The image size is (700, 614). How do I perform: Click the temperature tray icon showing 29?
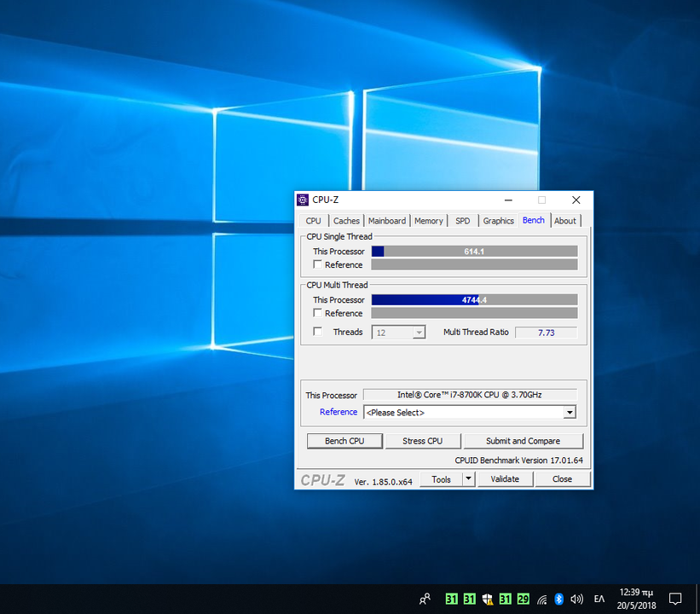[x=523, y=599]
